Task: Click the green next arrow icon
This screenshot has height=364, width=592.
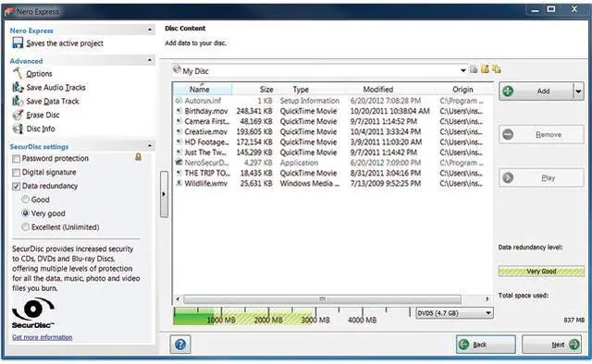Action: click(x=574, y=345)
